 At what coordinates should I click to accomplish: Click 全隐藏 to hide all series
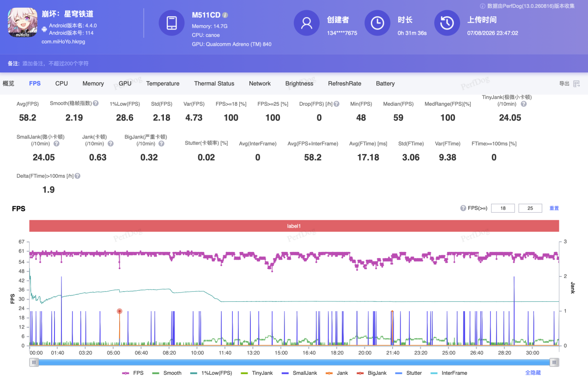click(x=533, y=372)
